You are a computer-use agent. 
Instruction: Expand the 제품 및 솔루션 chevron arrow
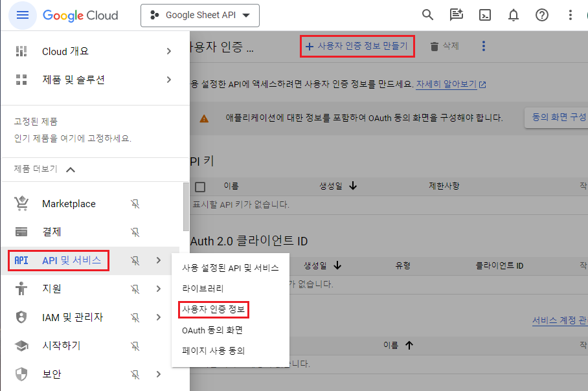coord(169,80)
